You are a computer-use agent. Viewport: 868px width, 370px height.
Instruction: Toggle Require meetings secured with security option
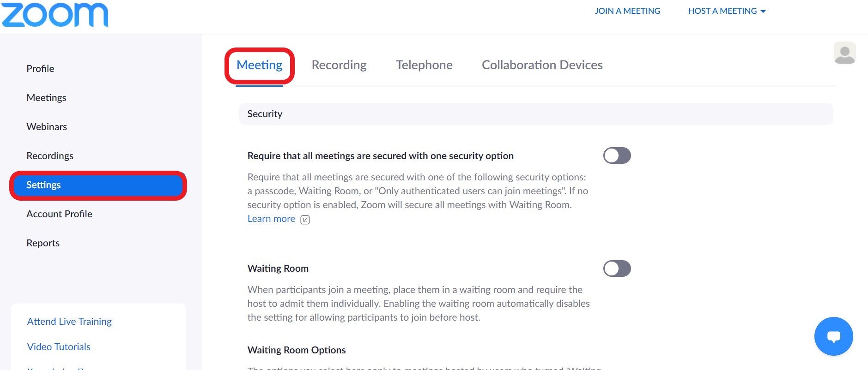[x=617, y=155]
